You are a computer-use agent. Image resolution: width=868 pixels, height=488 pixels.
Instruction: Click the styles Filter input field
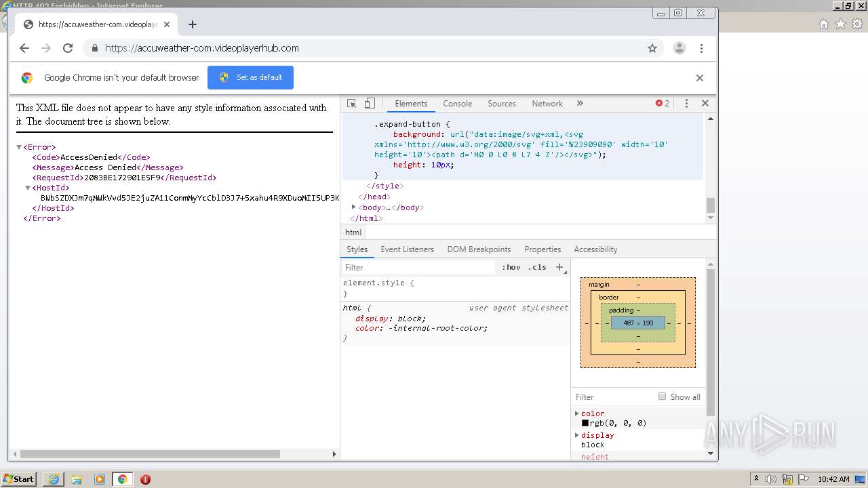(x=418, y=268)
